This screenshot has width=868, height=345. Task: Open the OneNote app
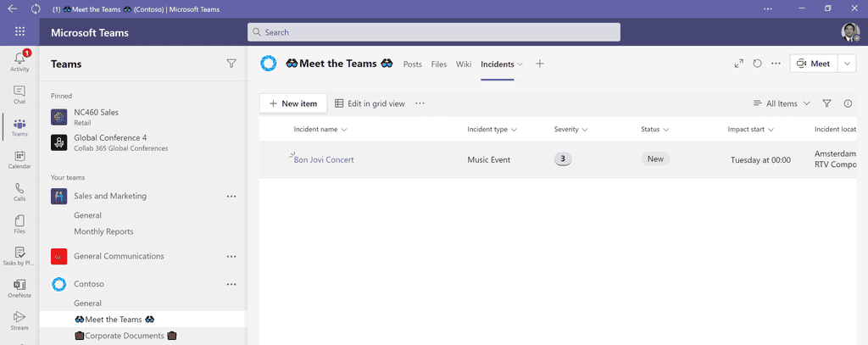(x=19, y=289)
